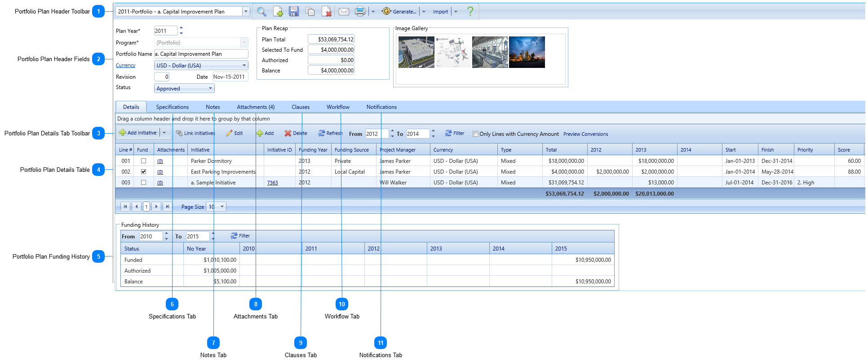Enable Only Lines with Currency Amount
Screen dimensions: 868x363
pyautogui.click(x=475, y=134)
